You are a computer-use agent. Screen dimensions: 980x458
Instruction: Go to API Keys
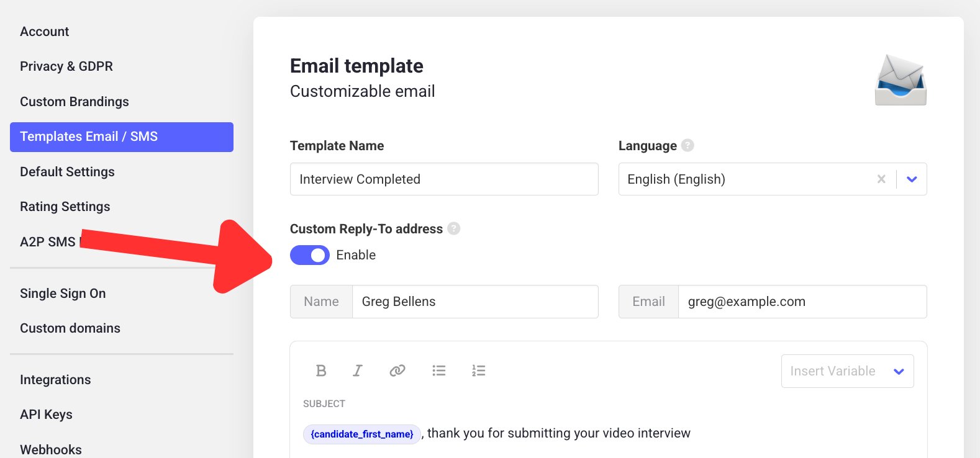(x=46, y=415)
